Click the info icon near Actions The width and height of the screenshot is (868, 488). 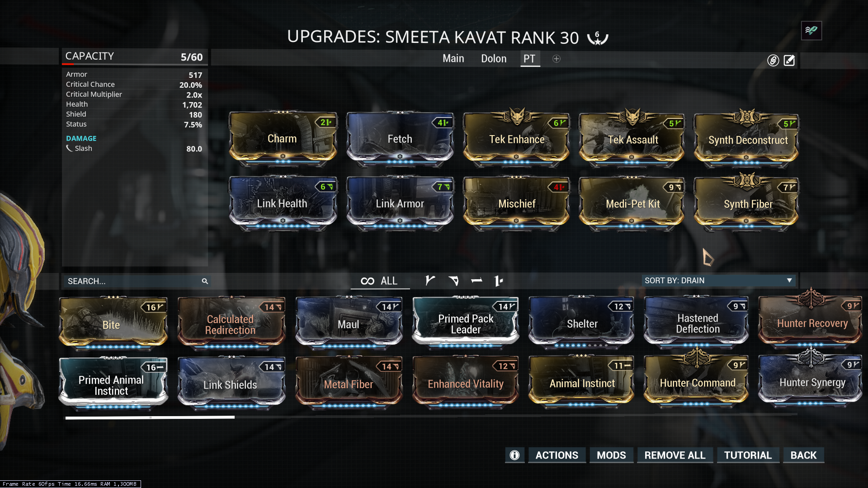(514, 455)
